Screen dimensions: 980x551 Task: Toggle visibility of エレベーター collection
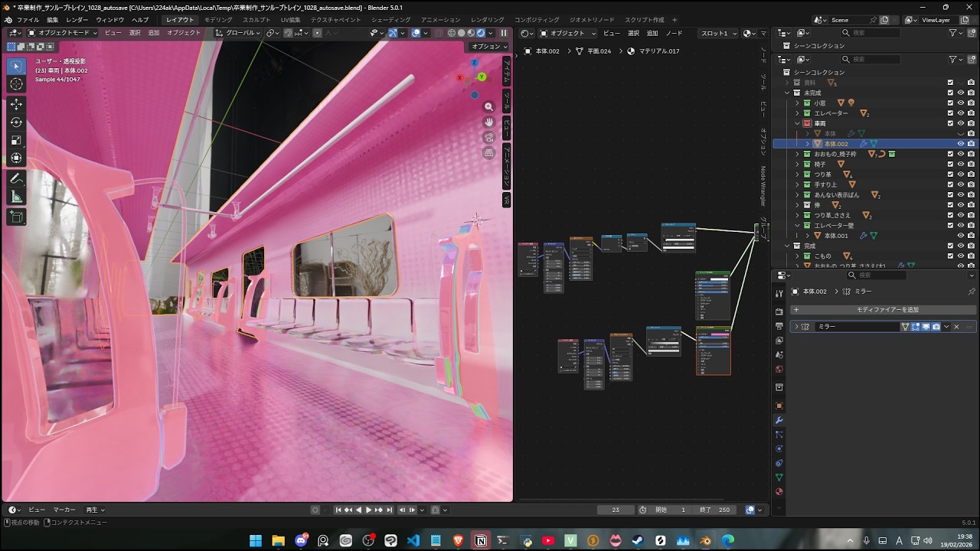point(961,113)
